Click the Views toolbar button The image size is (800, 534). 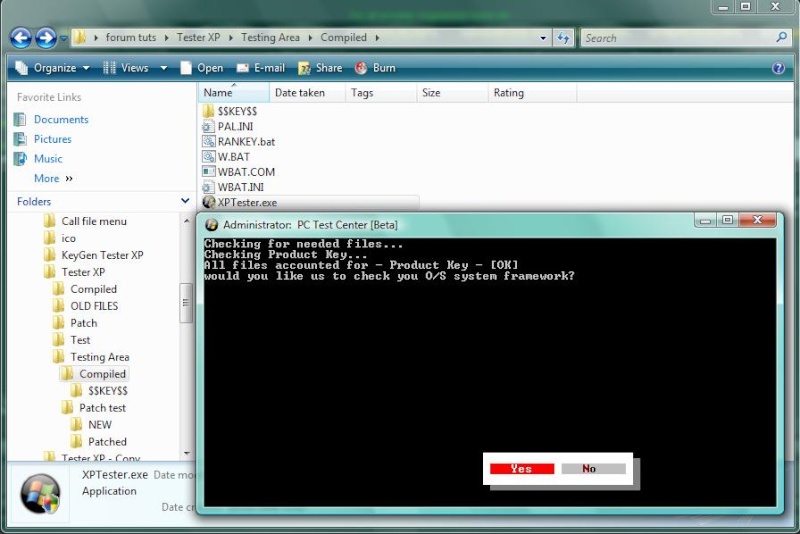click(x=126, y=68)
